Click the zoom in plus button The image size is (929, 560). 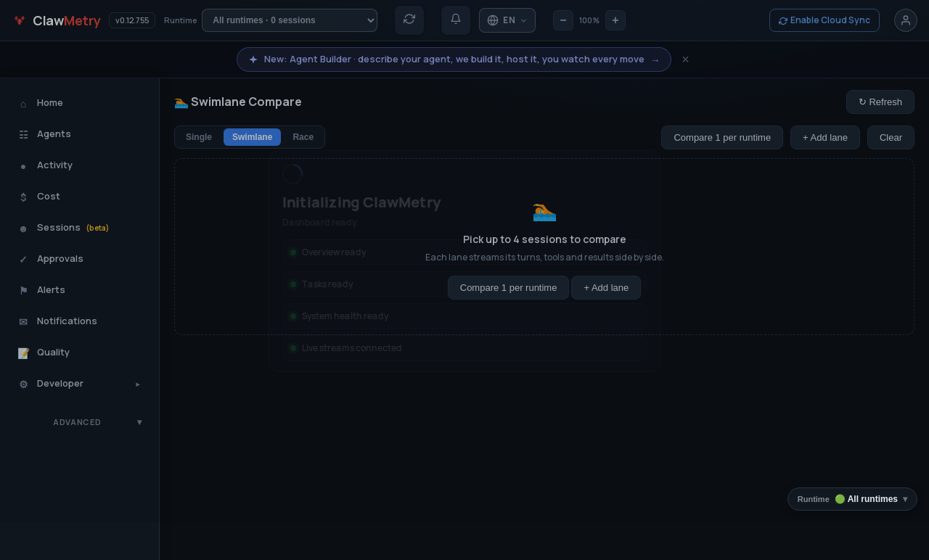tap(615, 20)
